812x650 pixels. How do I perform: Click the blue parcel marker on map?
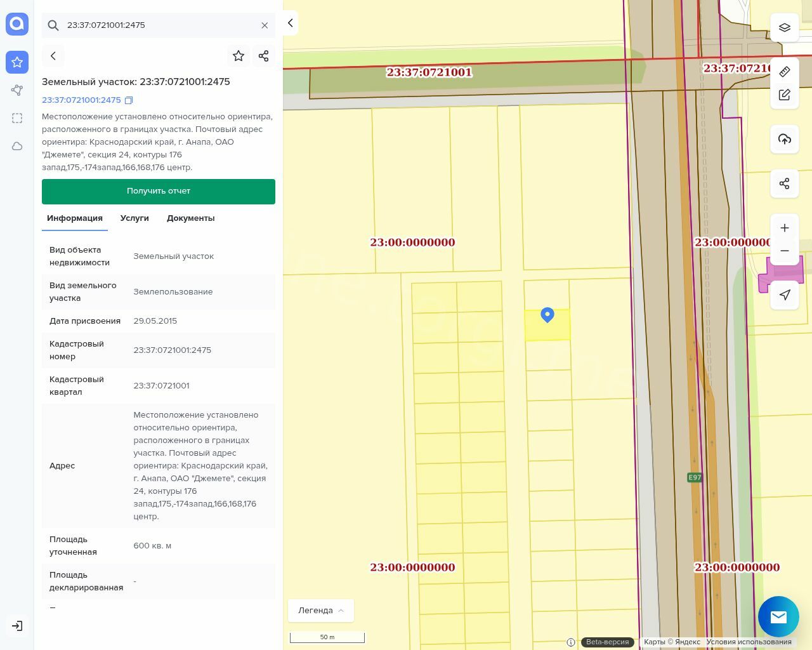547,314
